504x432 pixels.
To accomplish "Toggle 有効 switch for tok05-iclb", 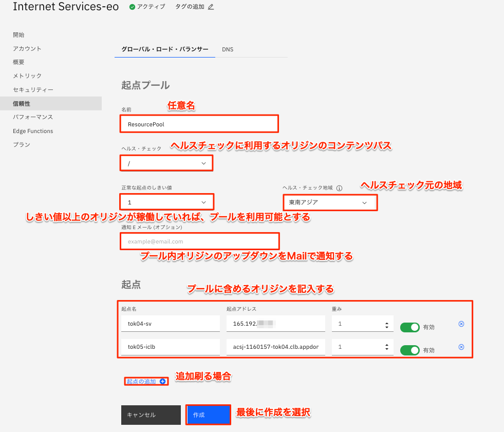I will pos(410,350).
